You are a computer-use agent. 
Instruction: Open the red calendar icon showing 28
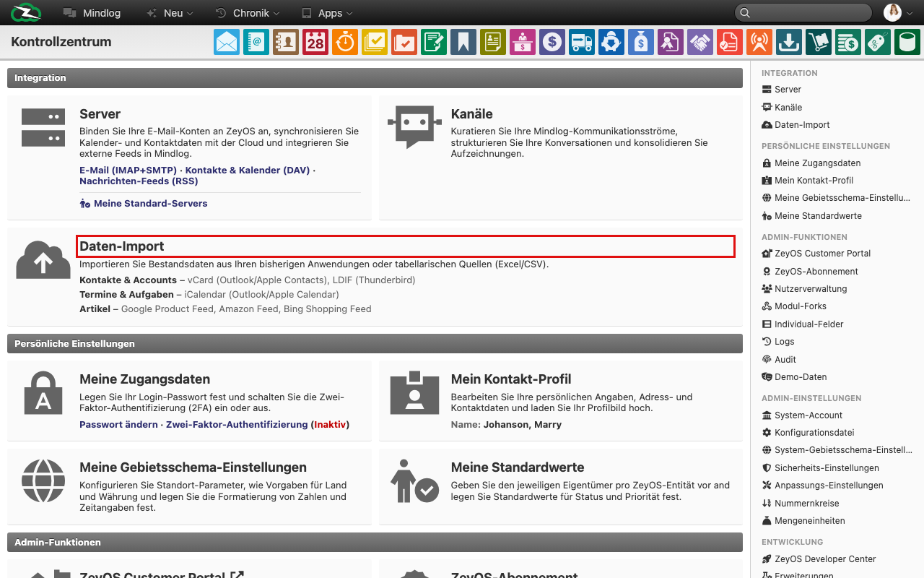coord(315,42)
